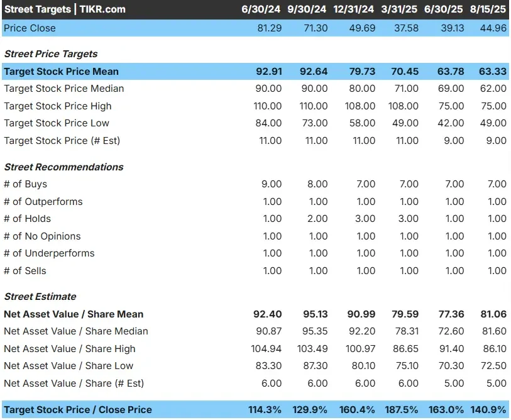Click ratio value 160.4%
Viewport: 511px width, 420px height.
coord(357,409)
